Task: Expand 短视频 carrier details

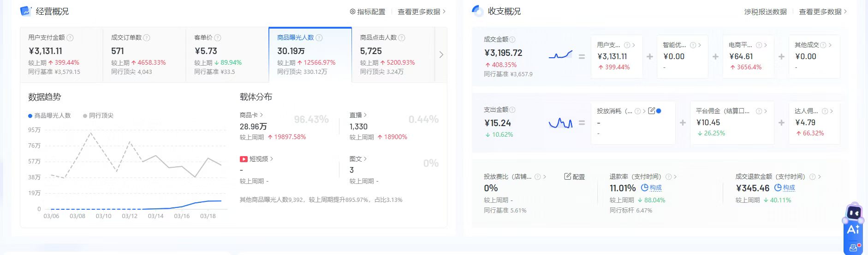Action: coord(272,159)
